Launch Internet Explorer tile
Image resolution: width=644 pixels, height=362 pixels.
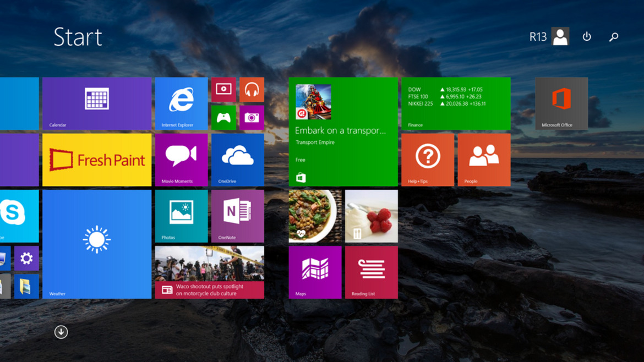coord(181,103)
